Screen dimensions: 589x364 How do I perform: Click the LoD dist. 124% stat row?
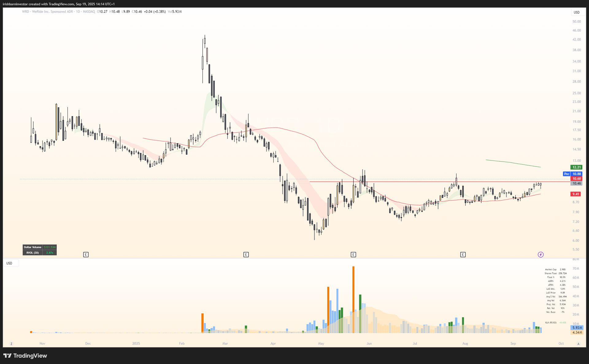coord(556,289)
